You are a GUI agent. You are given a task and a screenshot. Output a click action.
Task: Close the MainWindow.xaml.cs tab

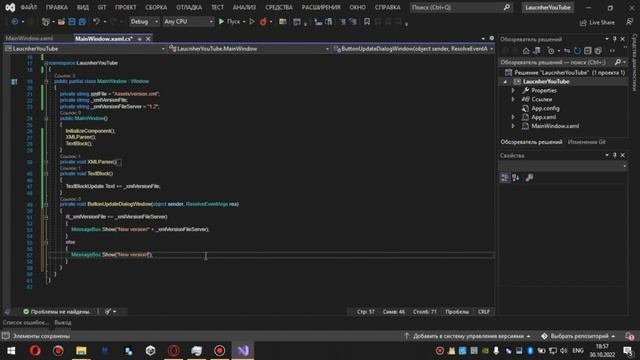pos(148,39)
